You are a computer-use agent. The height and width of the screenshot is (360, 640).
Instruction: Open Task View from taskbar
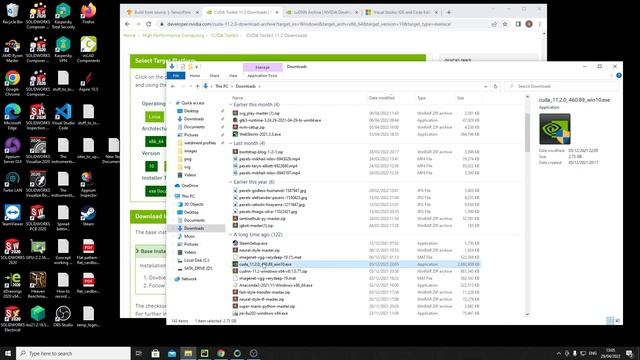[x=138, y=353]
